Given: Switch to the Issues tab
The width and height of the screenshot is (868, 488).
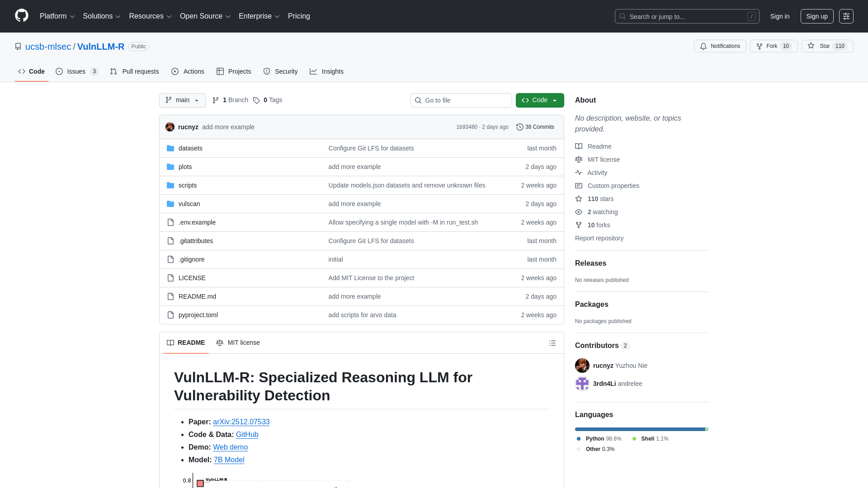Looking at the screenshot, I should click(x=75, y=71).
